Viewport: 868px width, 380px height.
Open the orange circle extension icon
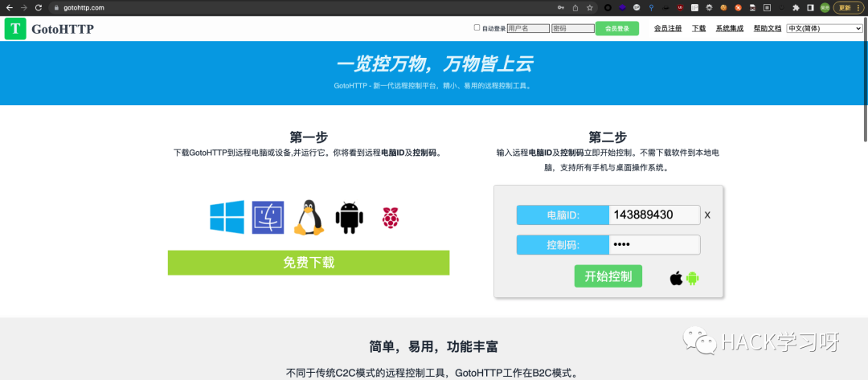click(738, 8)
